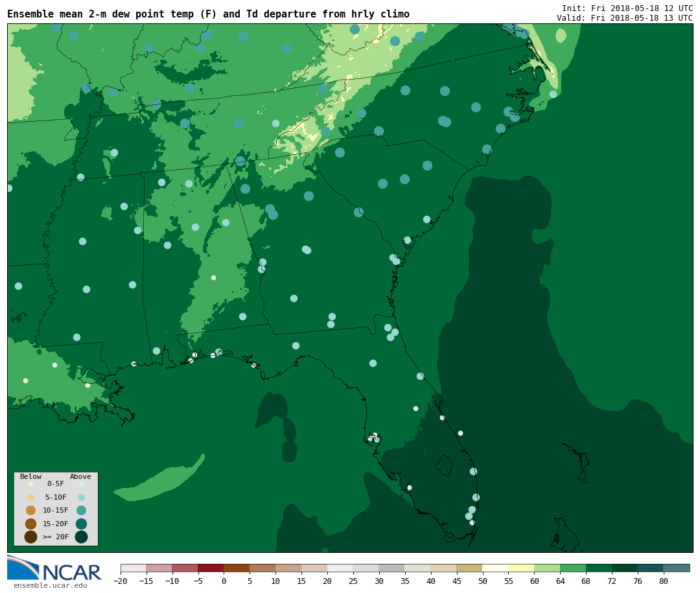
Task: Pick the slate swatch right of 80
Action: click(677, 568)
